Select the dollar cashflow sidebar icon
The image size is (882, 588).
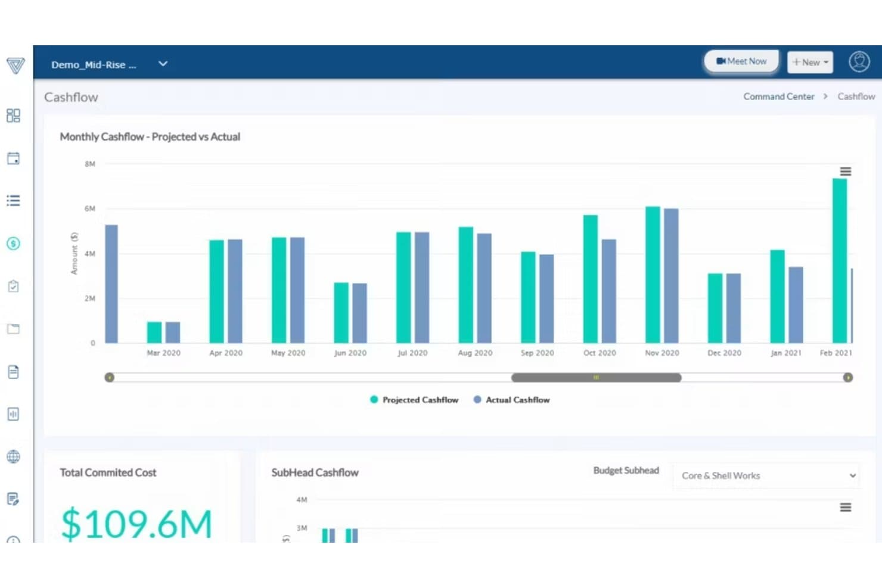(13, 244)
